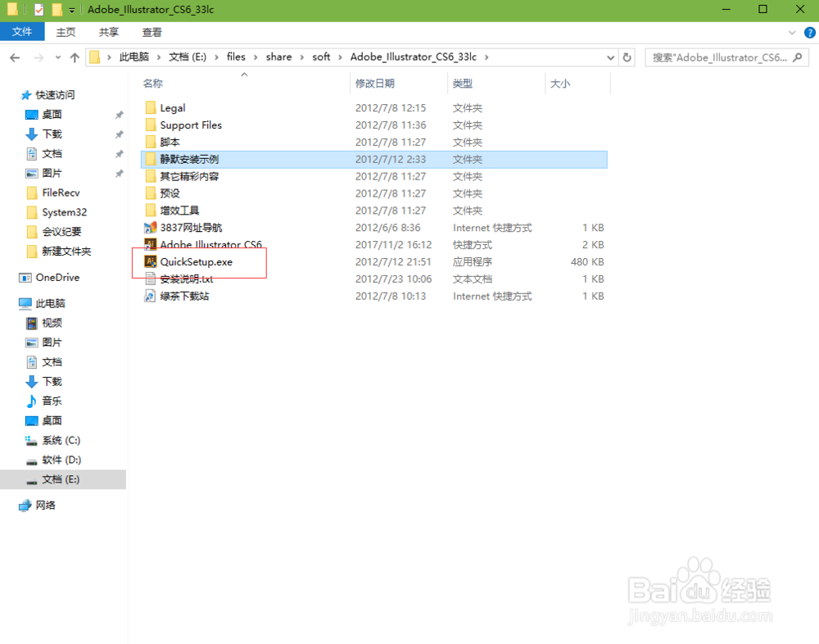Expand the ribbon chevron
This screenshot has height=644, width=819.
pos(792,33)
